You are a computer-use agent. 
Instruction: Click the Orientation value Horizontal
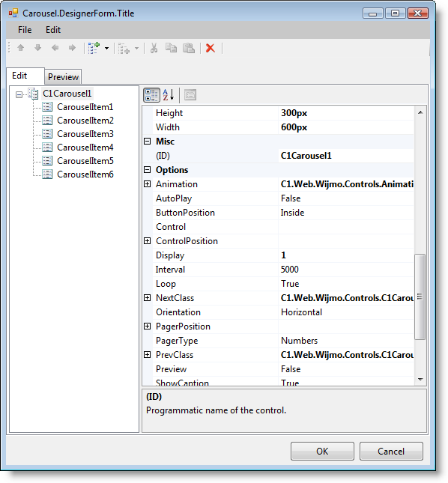coord(346,312)
